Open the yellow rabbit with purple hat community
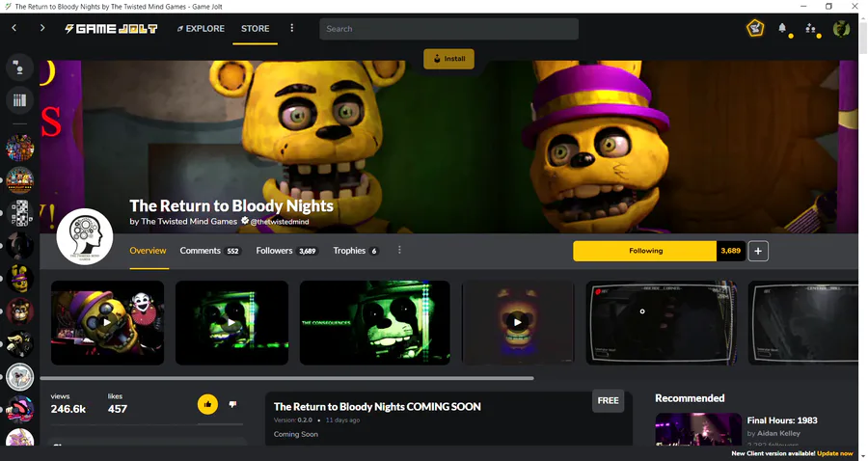868x461 pixels. click(x=20, y=279)
